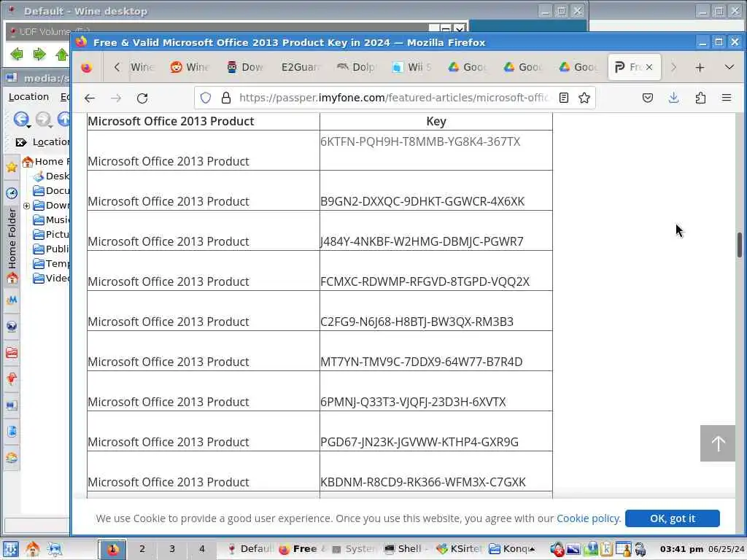The image size is (747, 560).
Task: Open Save to Pocket button
Action: [x=648, y=98]
